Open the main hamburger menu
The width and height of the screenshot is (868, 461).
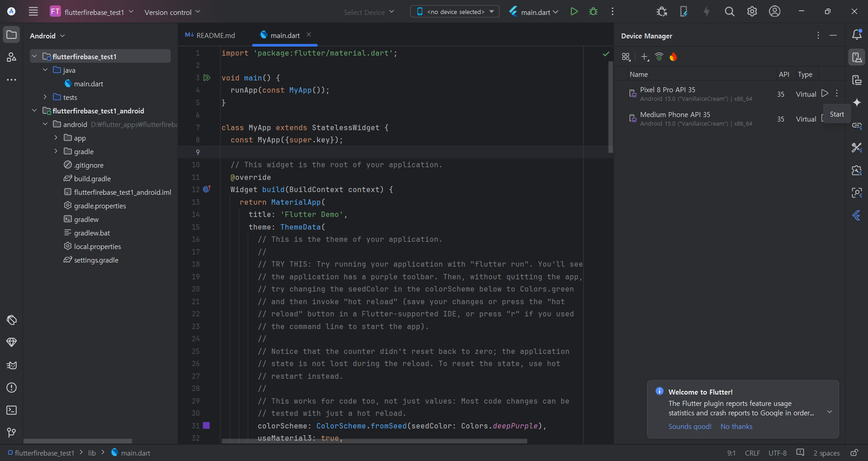pos(33,12)
